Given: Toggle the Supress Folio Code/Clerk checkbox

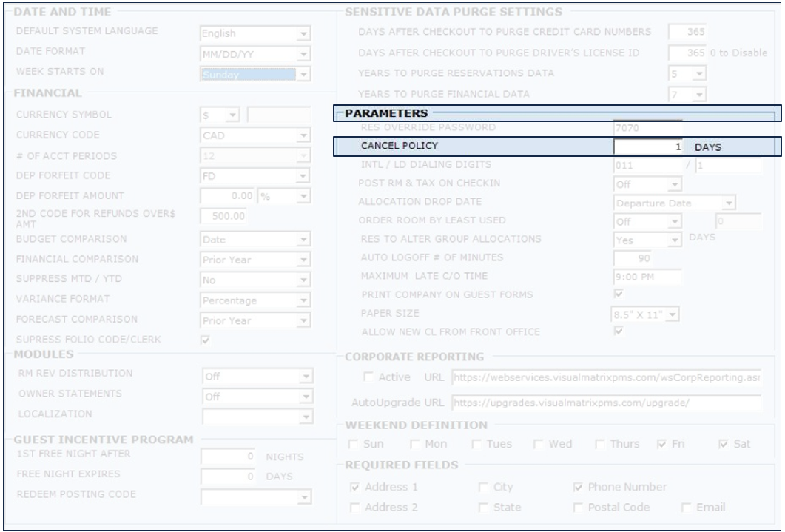Looking at the screenshot, I should coord(206,340).
